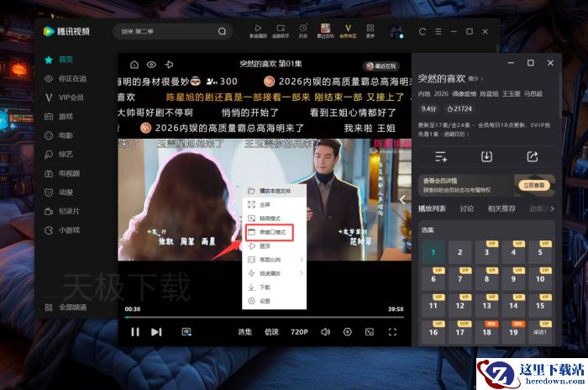
Task: Select 设置 in context menu
Action: click(x=274, y=301)
